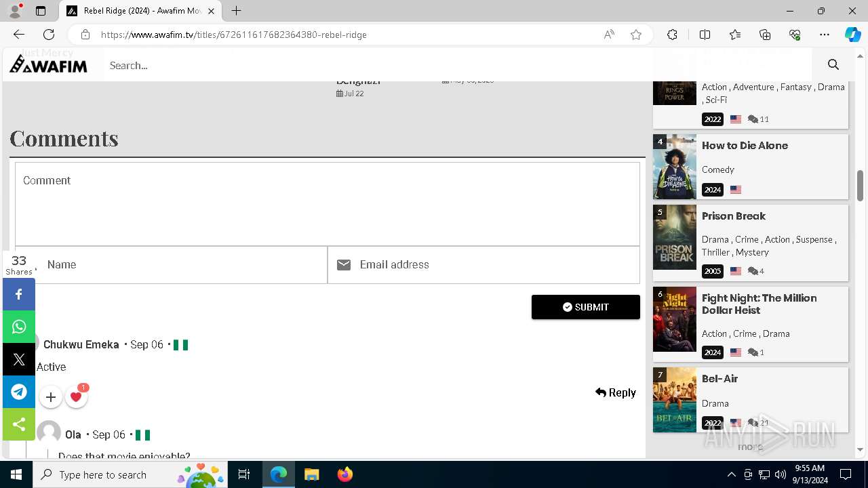The height and width of the screenshot is (488, 868).
Task: Open a new browser tab
Action: [236, 11]
